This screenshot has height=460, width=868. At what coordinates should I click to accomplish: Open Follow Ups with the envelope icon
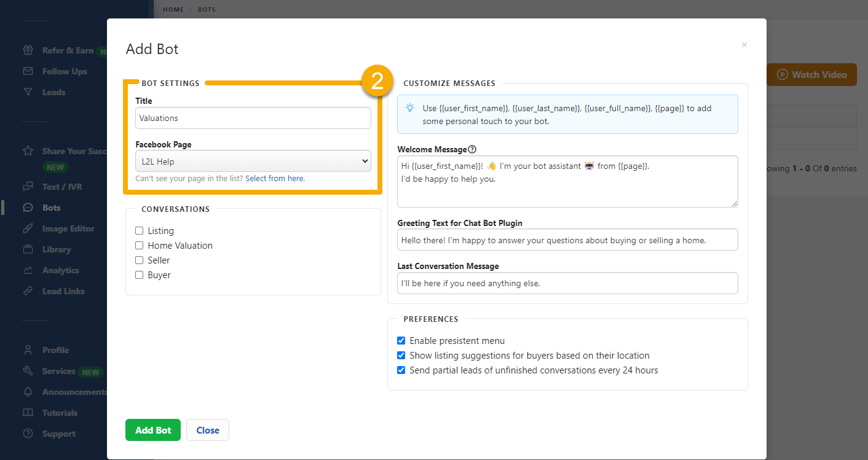click(x=62, y=71)
